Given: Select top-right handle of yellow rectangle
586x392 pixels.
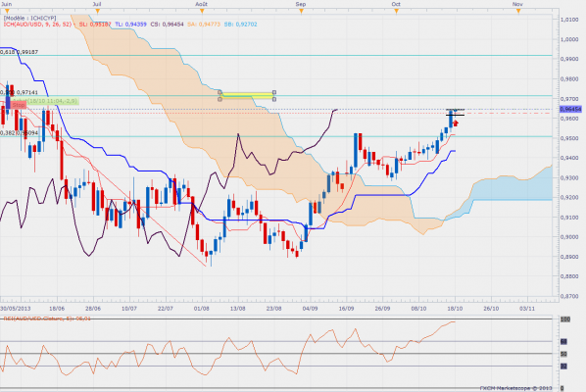Looking at the screenshot, I should pos(274,92).
